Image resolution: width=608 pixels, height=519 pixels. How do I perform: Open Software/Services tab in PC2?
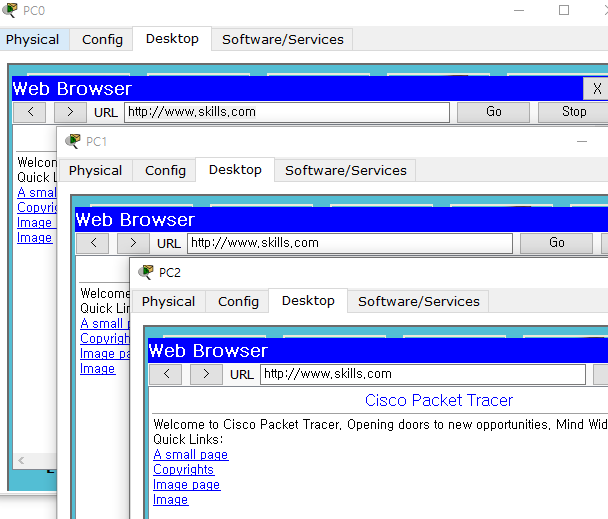(419, 302)
